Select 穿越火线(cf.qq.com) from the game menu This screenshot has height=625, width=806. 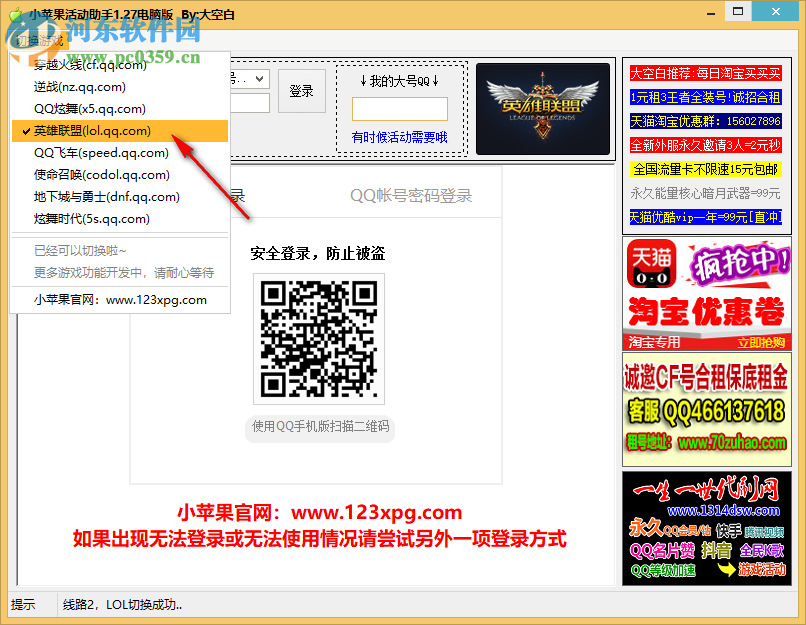point(120,65)
